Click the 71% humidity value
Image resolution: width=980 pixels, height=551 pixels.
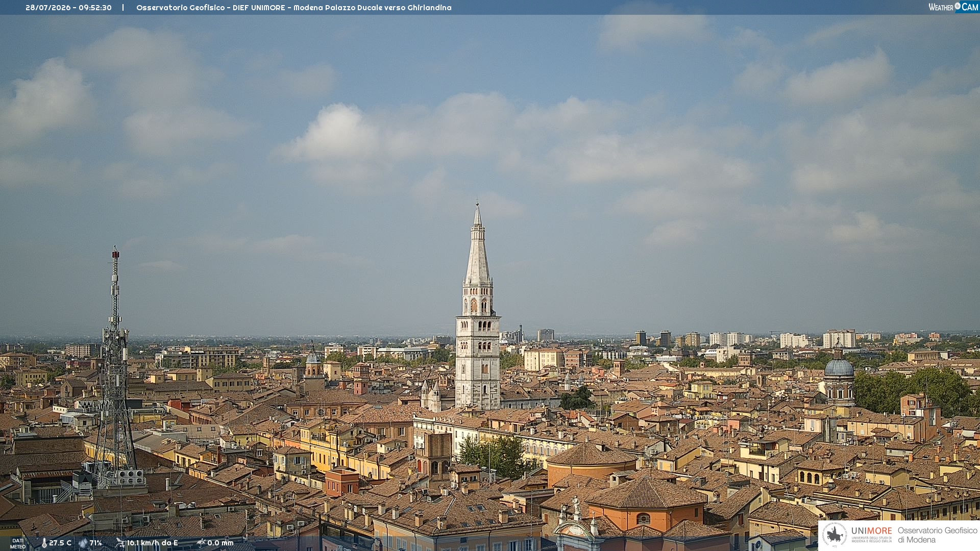coord(96,543)
